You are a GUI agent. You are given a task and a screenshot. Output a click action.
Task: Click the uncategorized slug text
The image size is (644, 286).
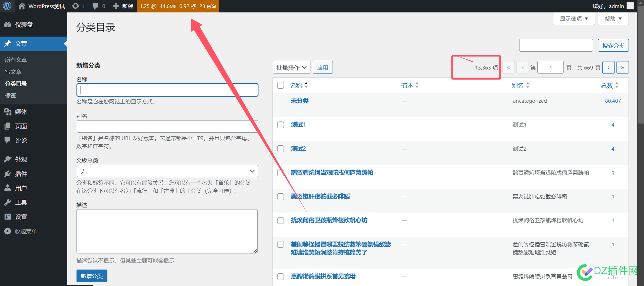point(530,101)
